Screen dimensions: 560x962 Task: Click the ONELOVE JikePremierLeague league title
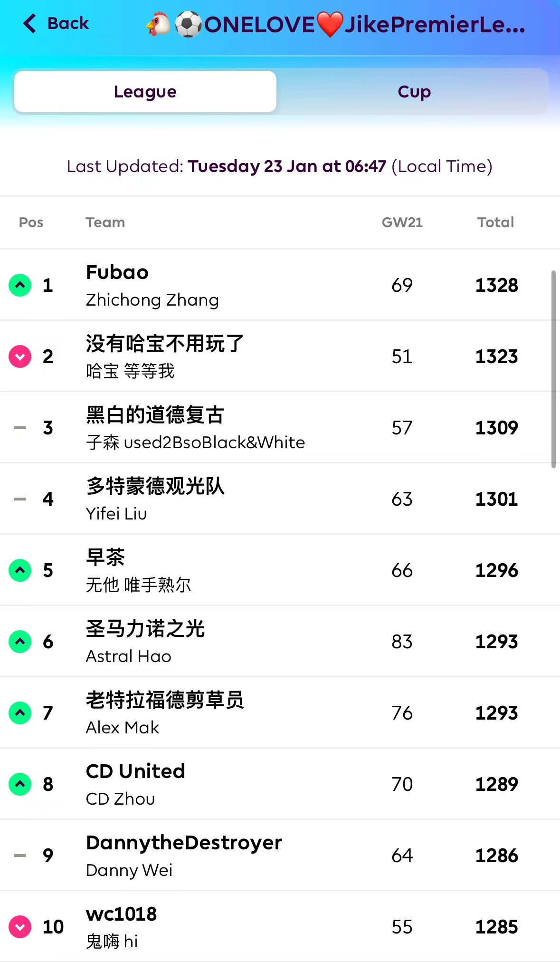coord(336,25)
